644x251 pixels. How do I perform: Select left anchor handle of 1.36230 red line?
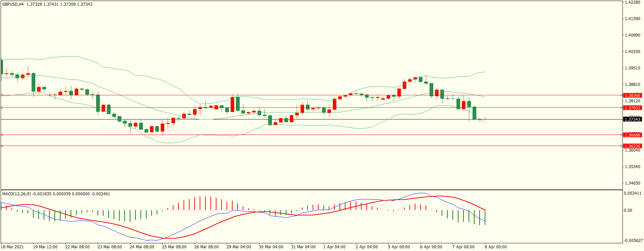[x=2, y=146]
